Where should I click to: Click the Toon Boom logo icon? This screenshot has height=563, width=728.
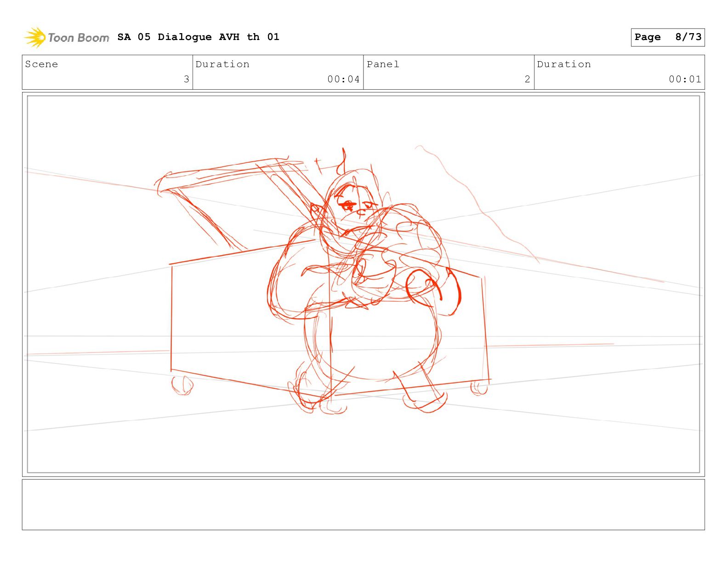tap(35, 37)
